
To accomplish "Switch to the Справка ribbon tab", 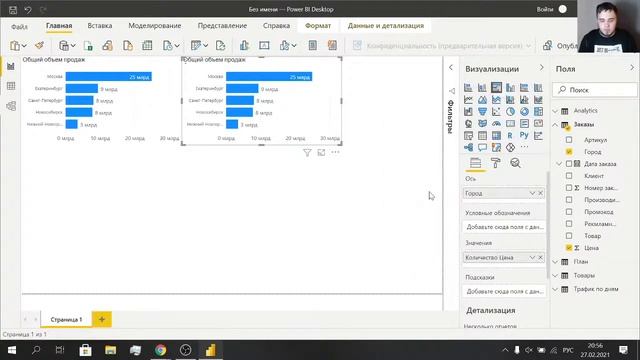I will 276,25.
